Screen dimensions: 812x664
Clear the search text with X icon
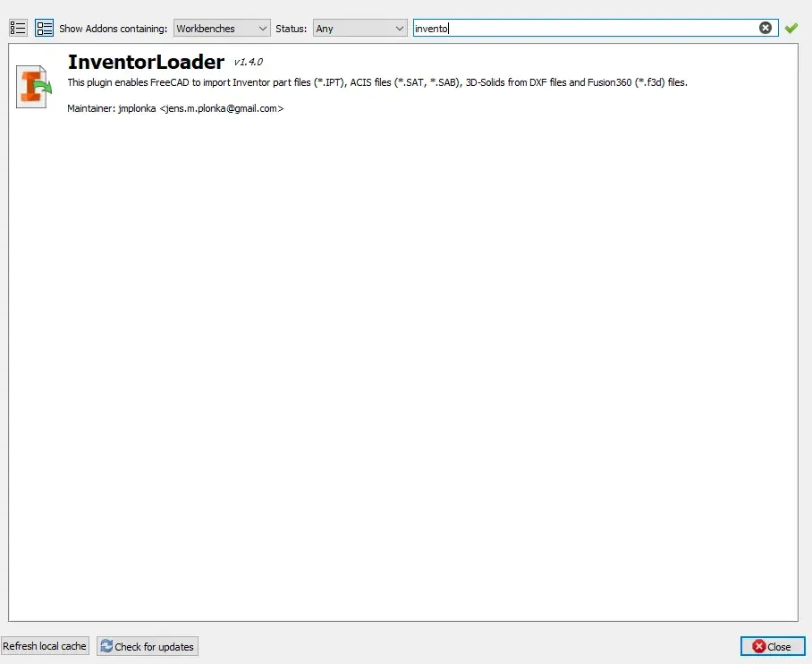coord(765,28)
